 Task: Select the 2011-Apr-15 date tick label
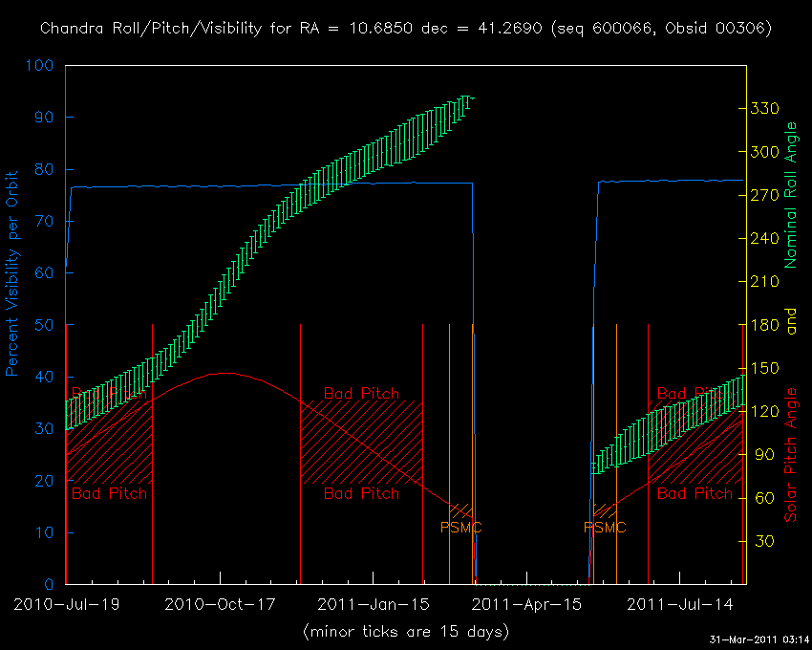[528, 604]
